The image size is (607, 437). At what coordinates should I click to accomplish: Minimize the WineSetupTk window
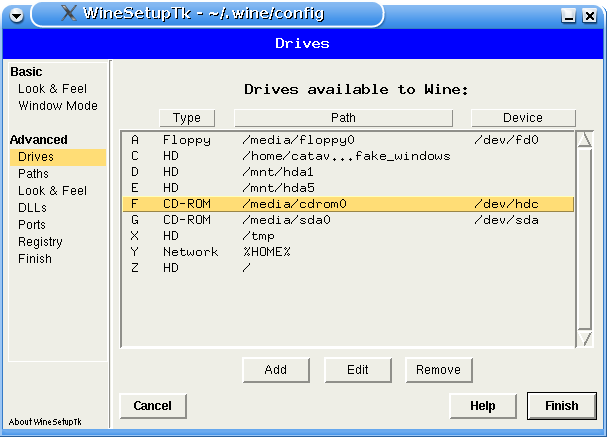[x=568, y=15]
